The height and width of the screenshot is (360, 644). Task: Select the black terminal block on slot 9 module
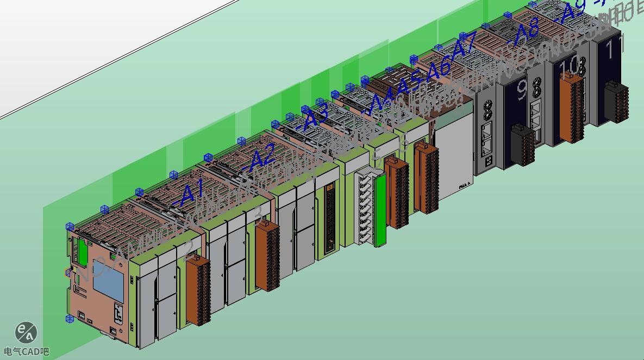(x=523, y=144)
